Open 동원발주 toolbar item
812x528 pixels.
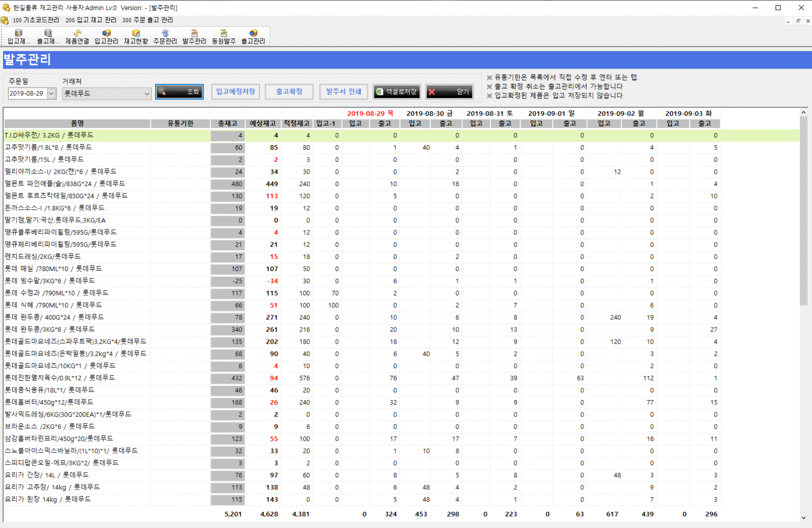point(224,37)
